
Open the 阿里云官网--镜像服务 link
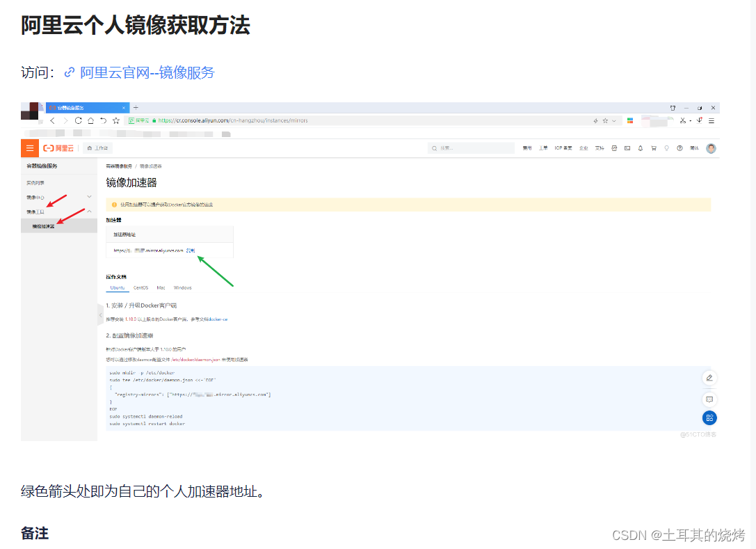click(139, 72)
